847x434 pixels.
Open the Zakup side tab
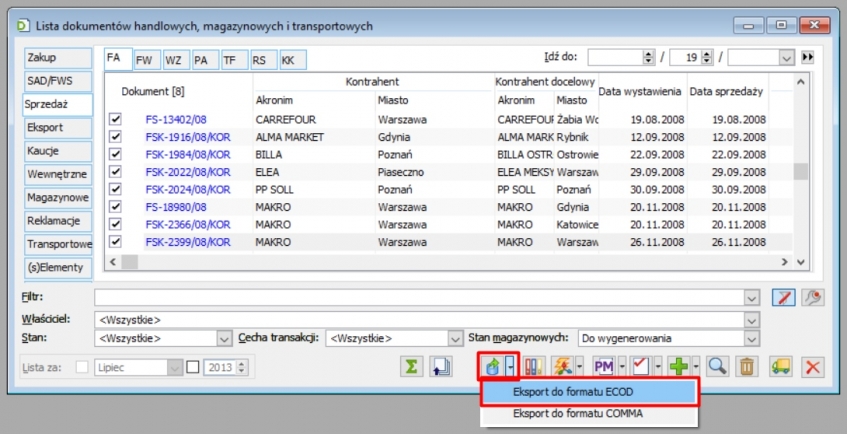click(x=58, y=57)
